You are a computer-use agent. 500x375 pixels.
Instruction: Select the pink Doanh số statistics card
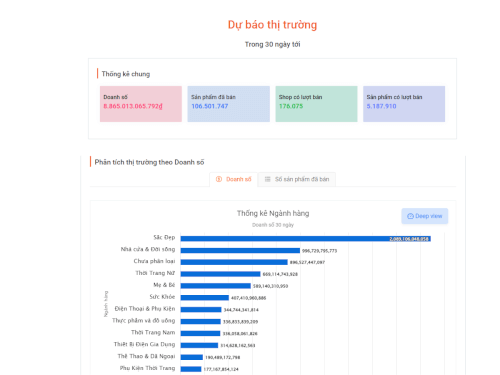141,104
